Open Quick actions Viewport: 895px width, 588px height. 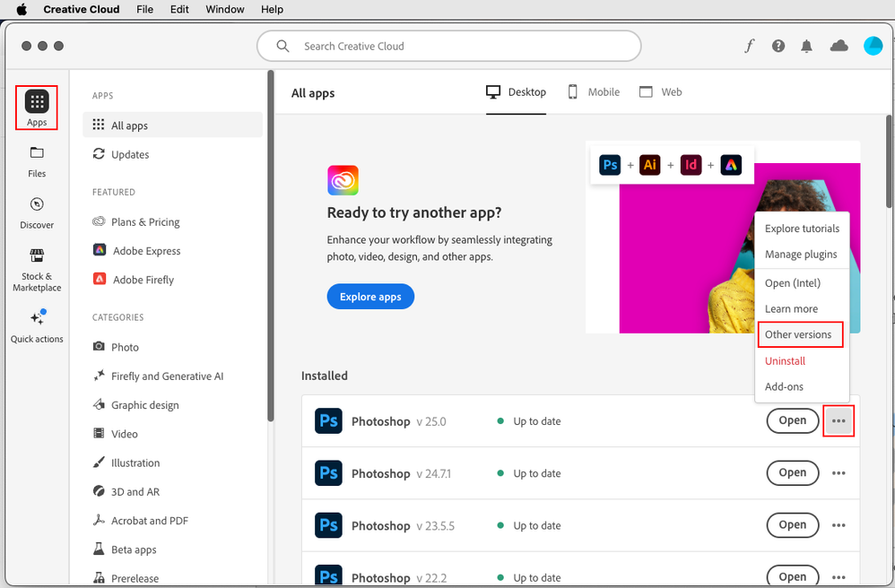pos(37,326)
